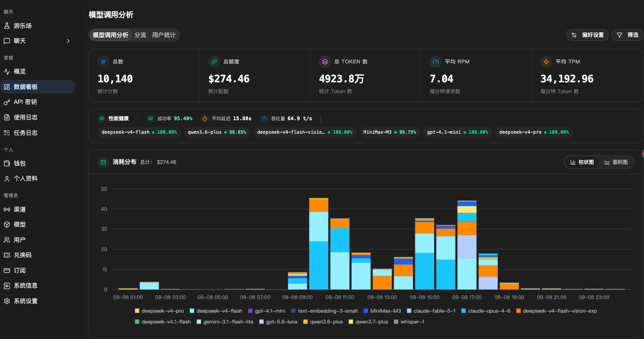Open the 渠道 broadcast icon

point(7,210)
